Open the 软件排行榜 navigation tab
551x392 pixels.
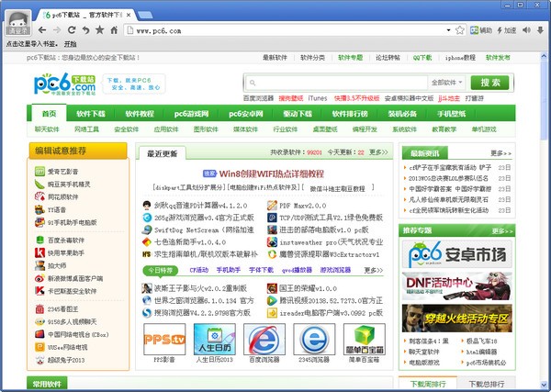pyautogui.click(x=350, y=114)
